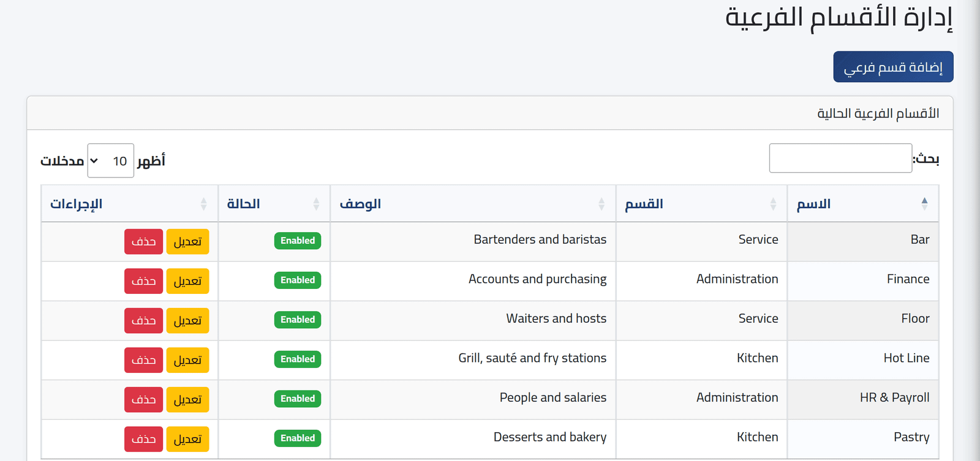Screen dimensions: 980x461
Task: Click the بحث search input field
Action: coord(840,159)
